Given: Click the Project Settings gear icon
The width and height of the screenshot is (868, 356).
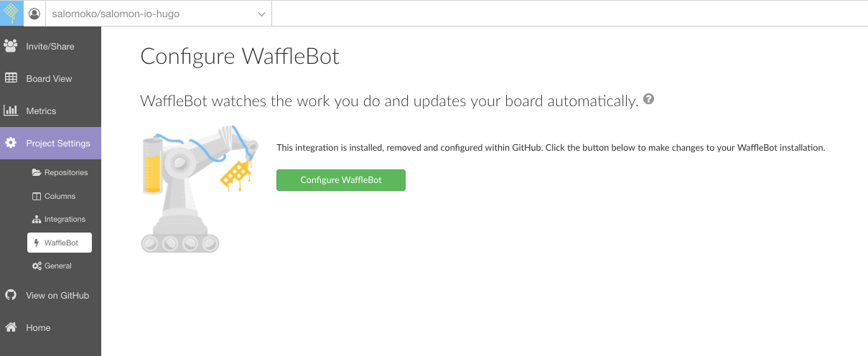Looking at the screenshot, I should (x=11, y=143).
